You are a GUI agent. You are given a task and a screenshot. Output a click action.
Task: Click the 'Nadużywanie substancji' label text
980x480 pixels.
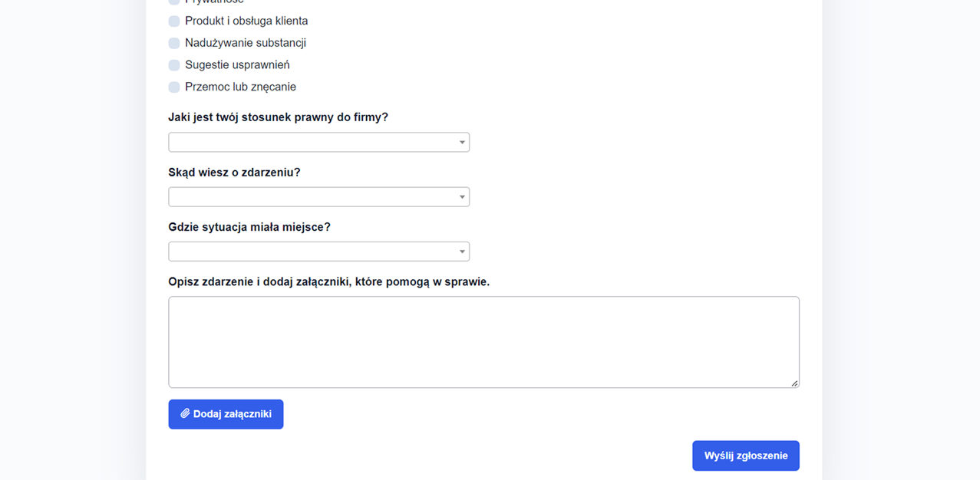(x=246, y=43)
